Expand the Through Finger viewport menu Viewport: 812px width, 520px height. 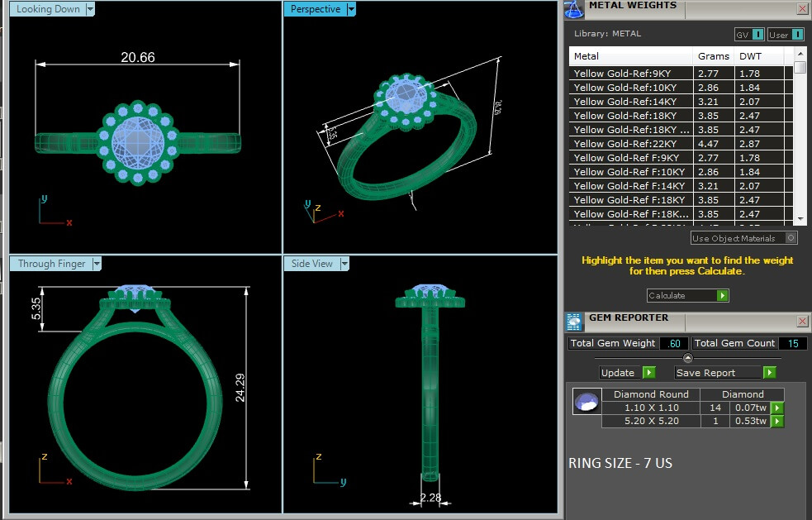pos(97,264)
